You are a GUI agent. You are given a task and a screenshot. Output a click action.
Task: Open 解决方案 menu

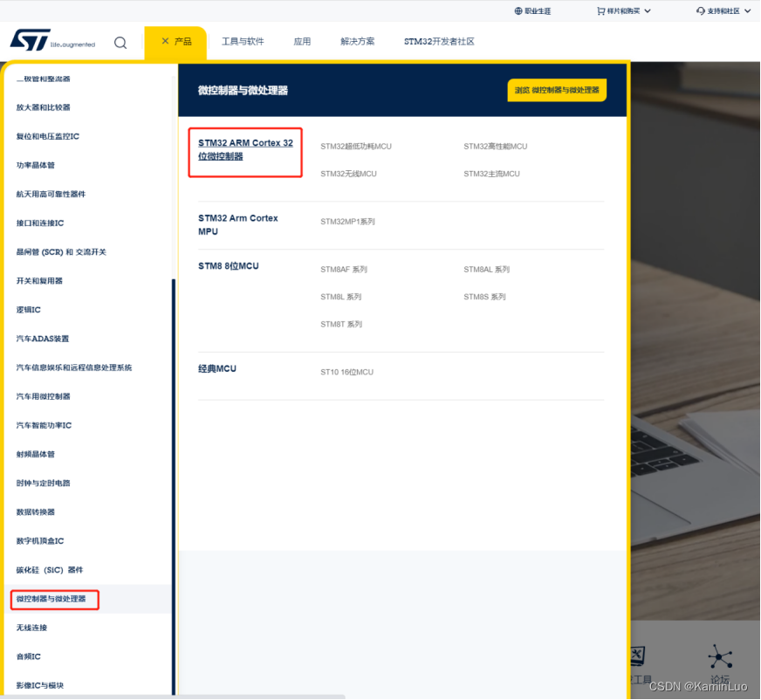pyautogui.click(x=357, y=41)
